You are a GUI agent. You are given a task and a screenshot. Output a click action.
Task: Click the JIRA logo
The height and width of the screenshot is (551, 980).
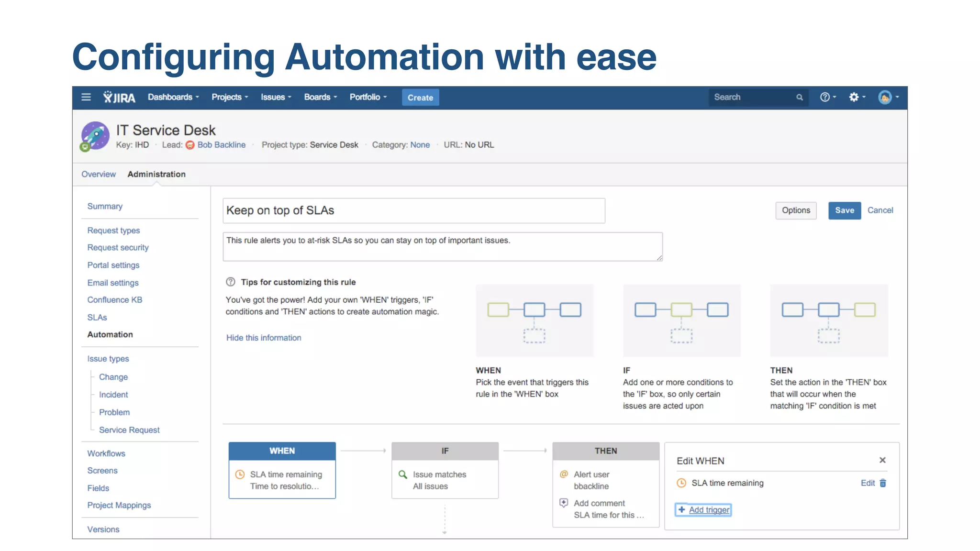[119, 97]
